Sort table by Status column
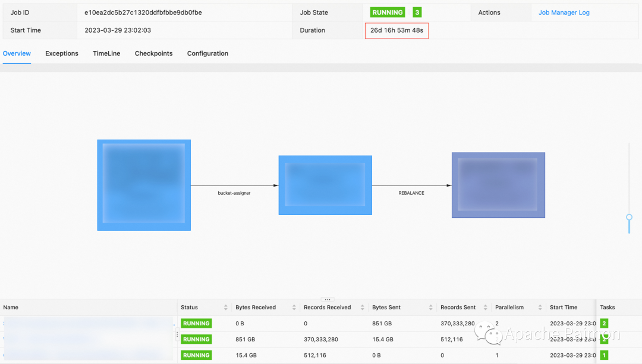Viewport: 642px width, 364px height. tap(226, 308)
